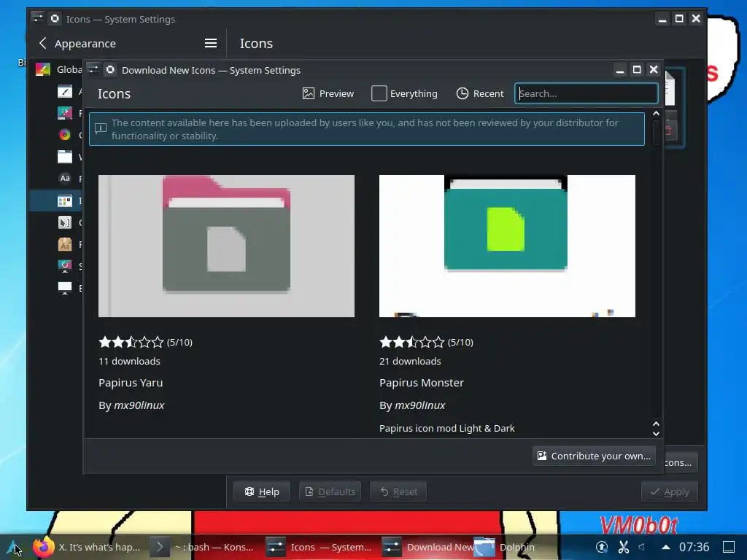Viewport: 747px width, 560px height.
Task: Expand hidden system tray icons
Action: tap(666, 547)
